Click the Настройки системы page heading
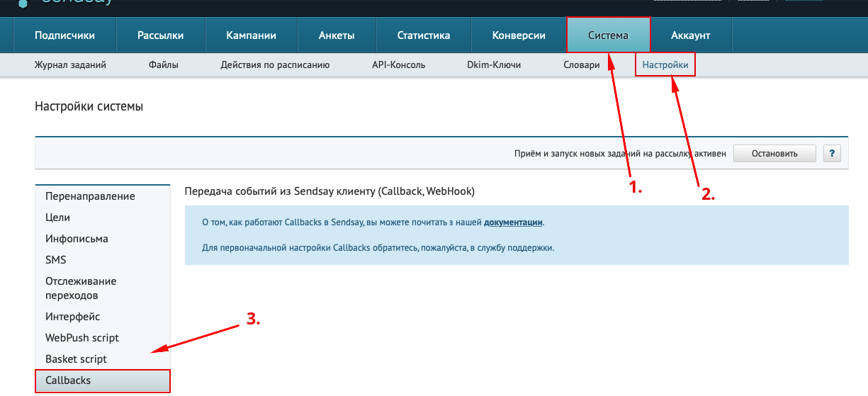 click(89, 107)
